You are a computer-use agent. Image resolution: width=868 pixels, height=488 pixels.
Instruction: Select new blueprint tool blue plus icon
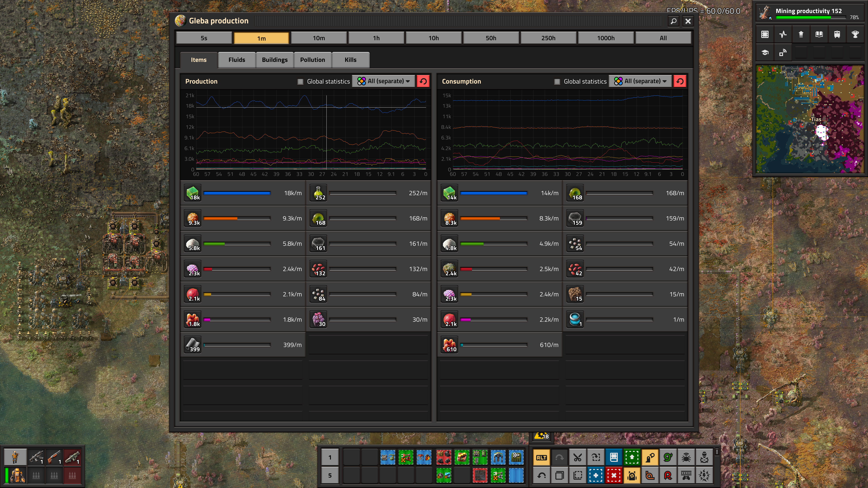tap(596, 476)
